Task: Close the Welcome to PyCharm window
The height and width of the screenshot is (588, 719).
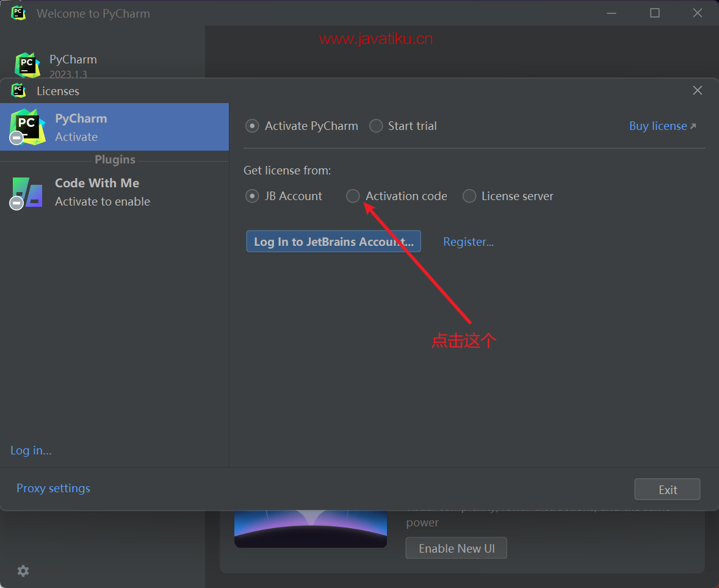Action: click(x=698, y=13)
